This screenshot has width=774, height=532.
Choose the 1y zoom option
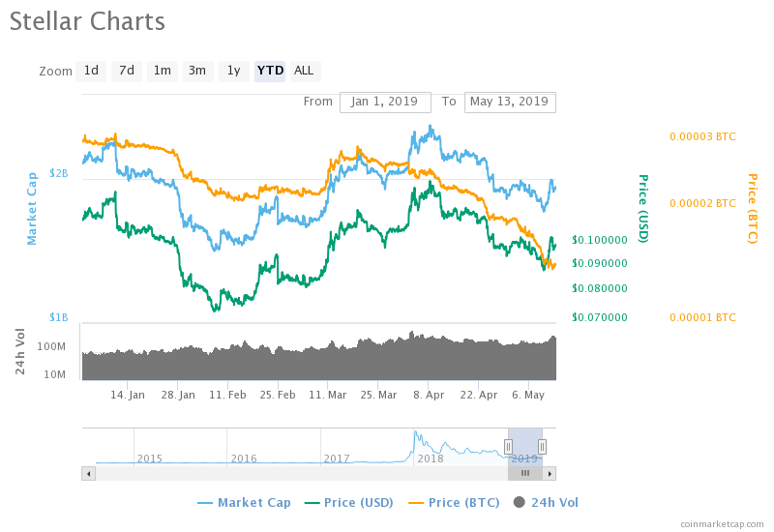coord(233,71)
